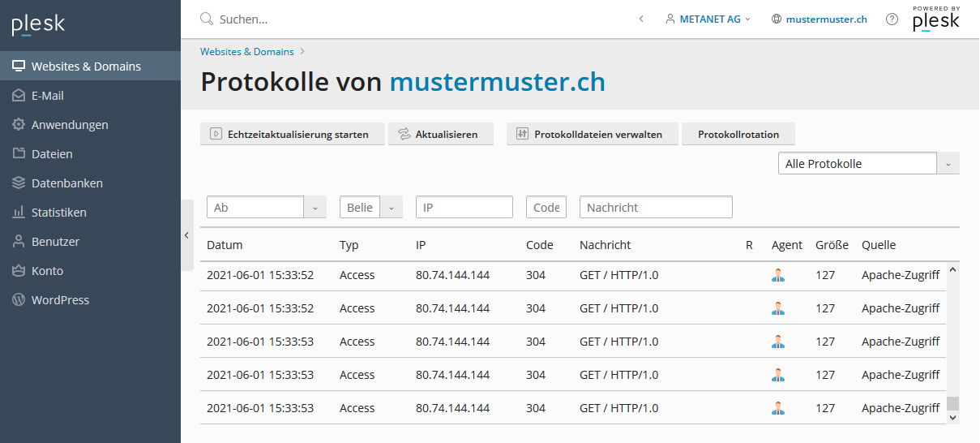
Task: Click the globe icon beside mustermuster.ch
Action: [x=776, y=19]
